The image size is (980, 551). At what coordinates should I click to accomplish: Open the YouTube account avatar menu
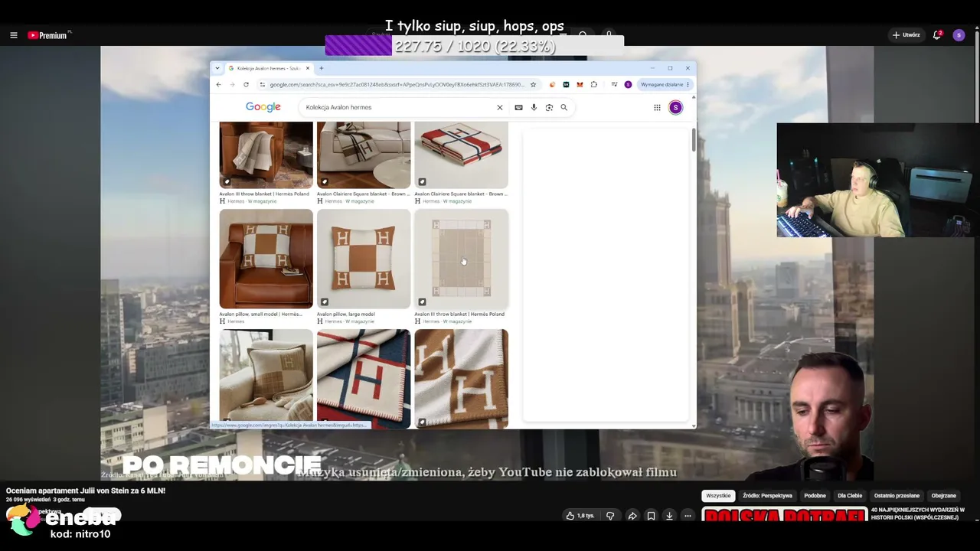pyautogui.click(x=959, y=35)
